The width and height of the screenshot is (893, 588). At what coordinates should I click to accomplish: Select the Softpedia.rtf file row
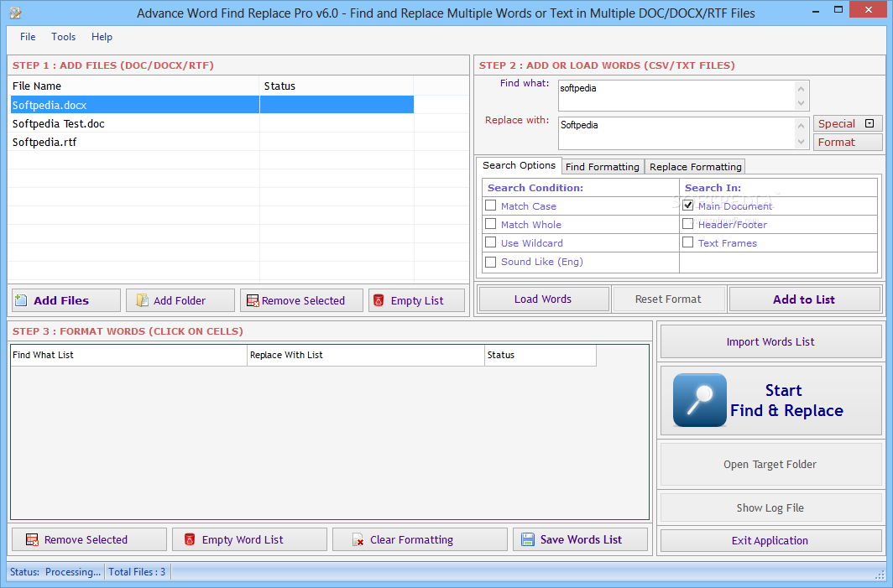[x=211, y=143]
